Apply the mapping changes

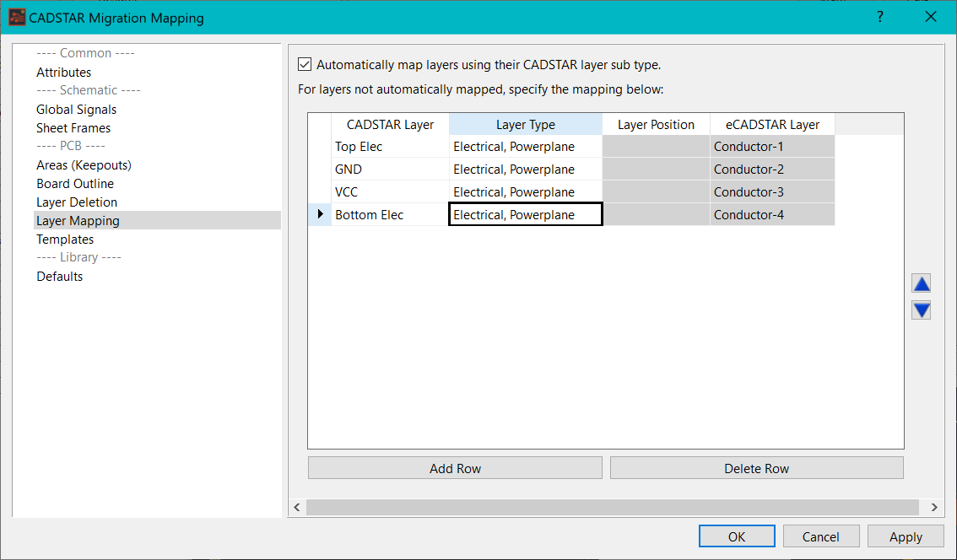click(x=906, y=536)
